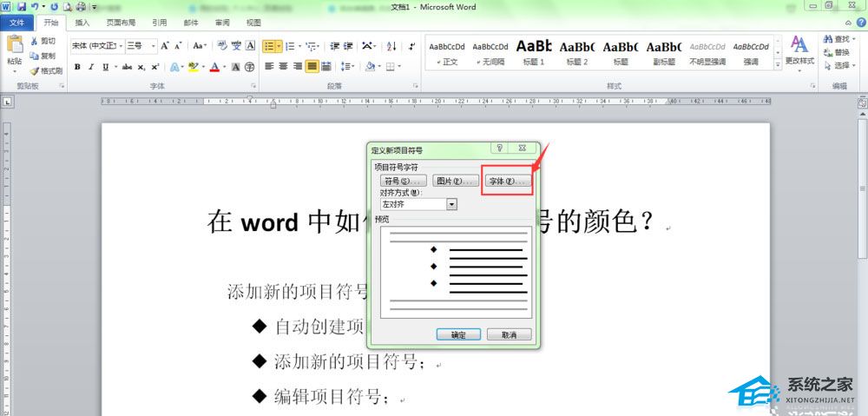Switch to 审阅 Review tab
Screen dimensions: 868x416
click(x=222, y=23)
